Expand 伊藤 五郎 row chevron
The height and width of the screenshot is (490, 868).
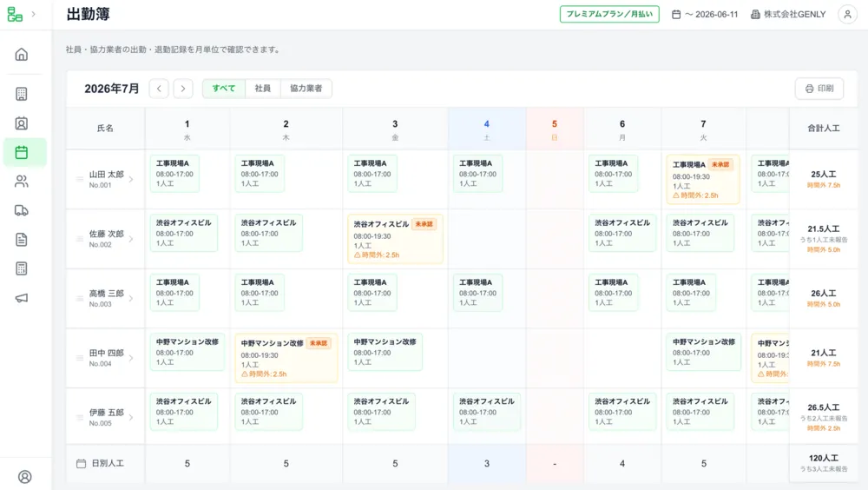pos(131,417)
